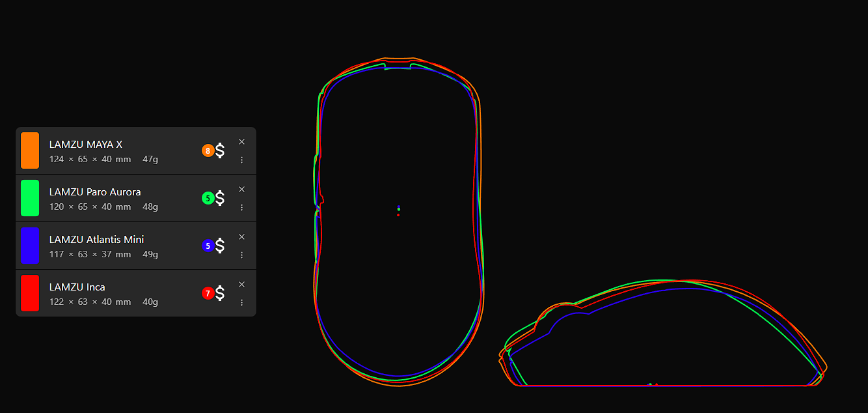Open more options for LAMZU Paro Aurora
Viewport: 868px width, 413px height.
pos(241,207)
